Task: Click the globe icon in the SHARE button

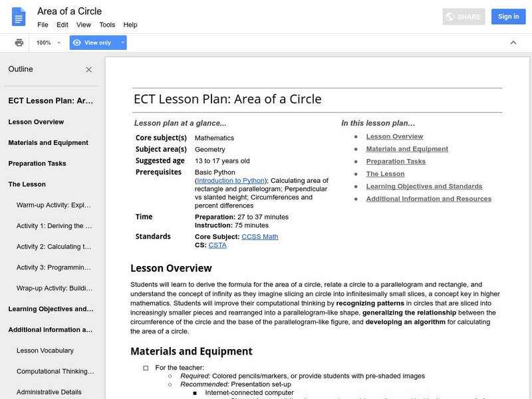Action: (x=450, y=17)
